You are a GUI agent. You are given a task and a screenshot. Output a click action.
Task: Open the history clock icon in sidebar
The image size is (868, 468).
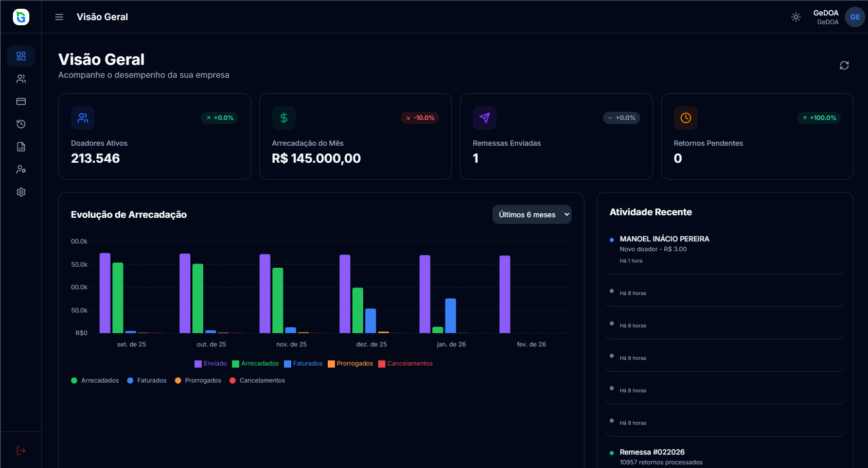pos(21,124)
